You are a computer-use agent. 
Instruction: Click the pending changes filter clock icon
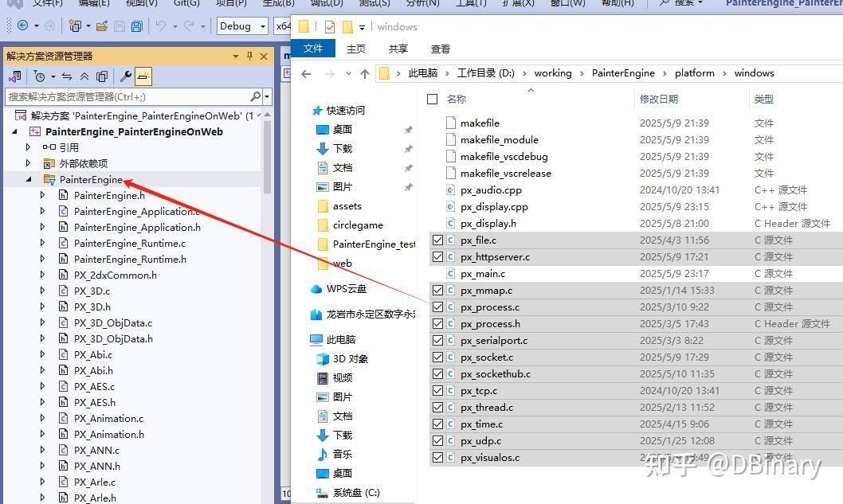tap(39, 77)
